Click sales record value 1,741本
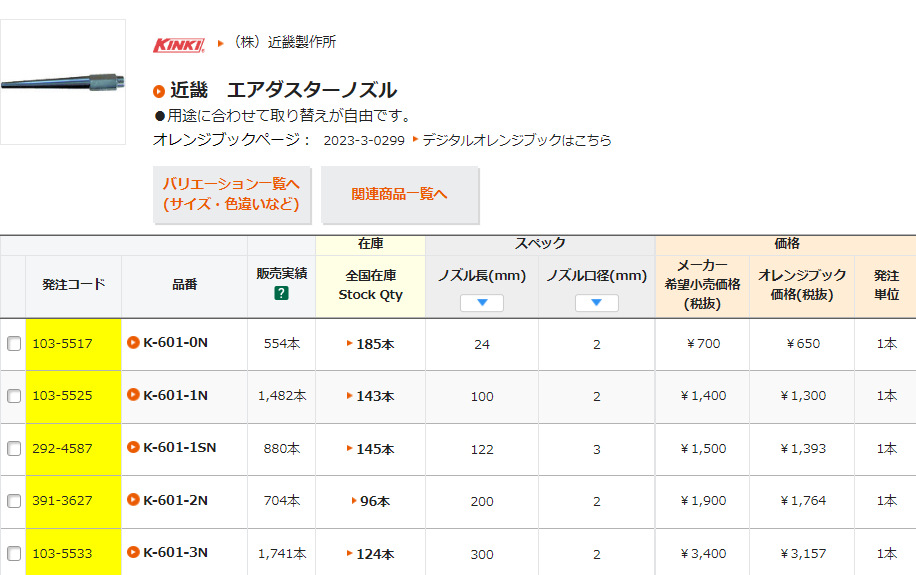 [x=282, y=553]
